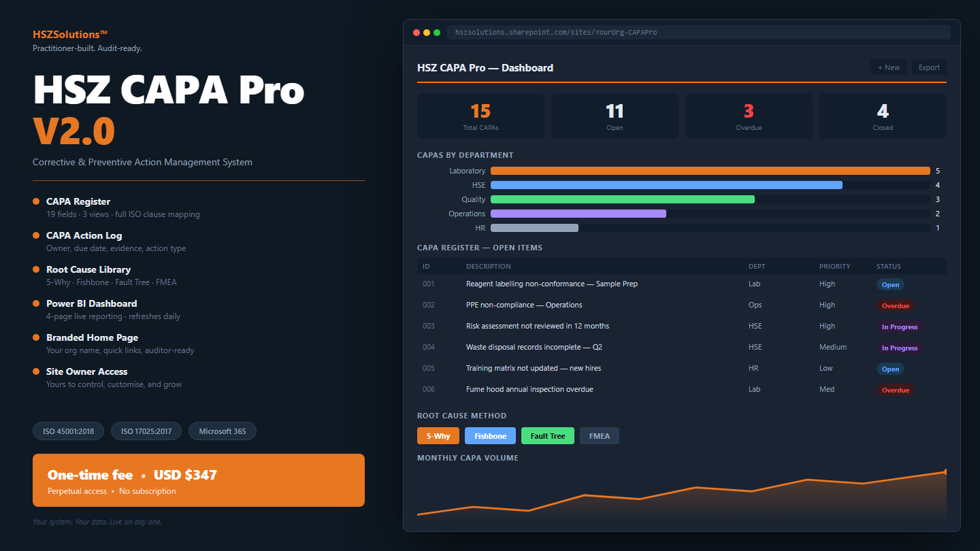The width and height of the screenshot is (980, 551).
Task: Click the CAPA Action Log feature heading
Action: (84, 235)
